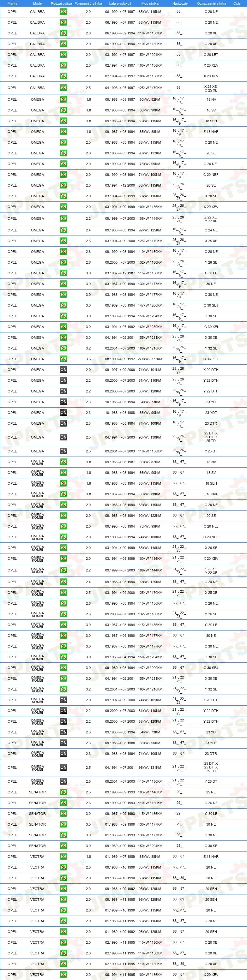This screenshot has width=247, height=980.
Task: Click production dates 01.1989 -> 07.1989
Action: 120,856
